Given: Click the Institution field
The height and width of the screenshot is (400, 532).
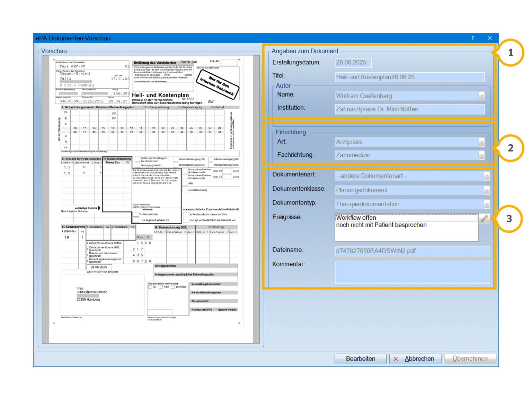Looking at the screenshot, I should point(410,109).
